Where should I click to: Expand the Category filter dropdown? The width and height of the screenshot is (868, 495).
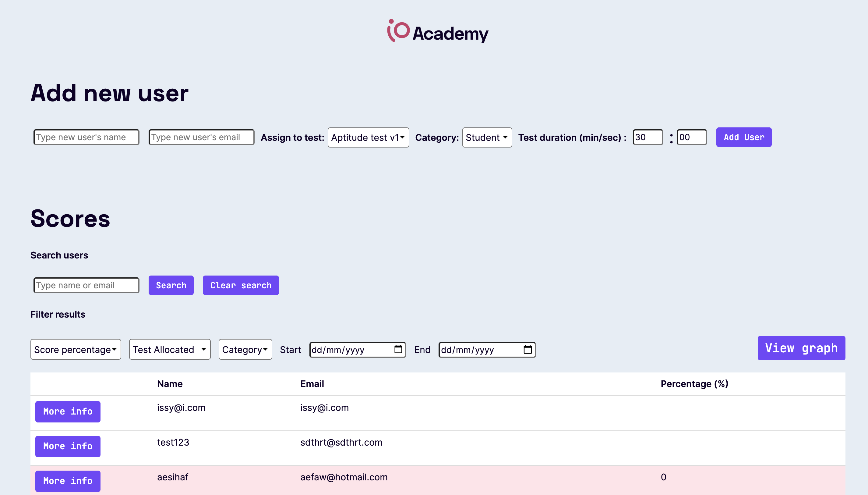click(245, 349)
